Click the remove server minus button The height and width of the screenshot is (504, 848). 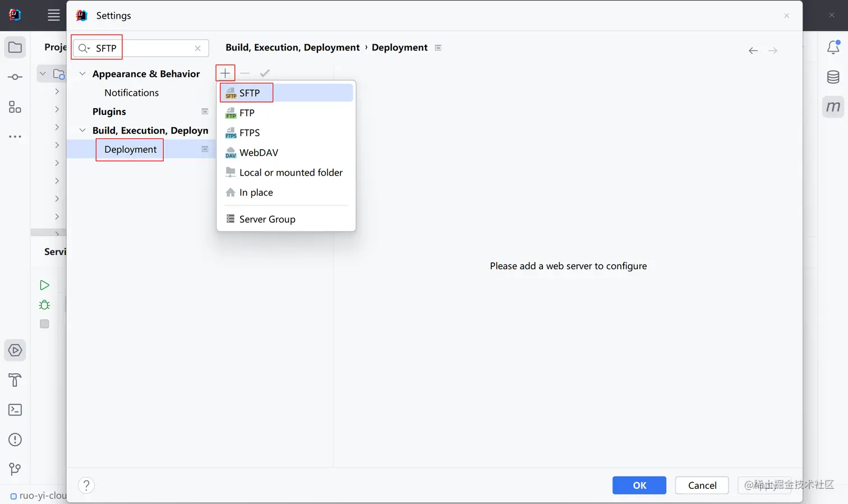(x=245, y=73)
